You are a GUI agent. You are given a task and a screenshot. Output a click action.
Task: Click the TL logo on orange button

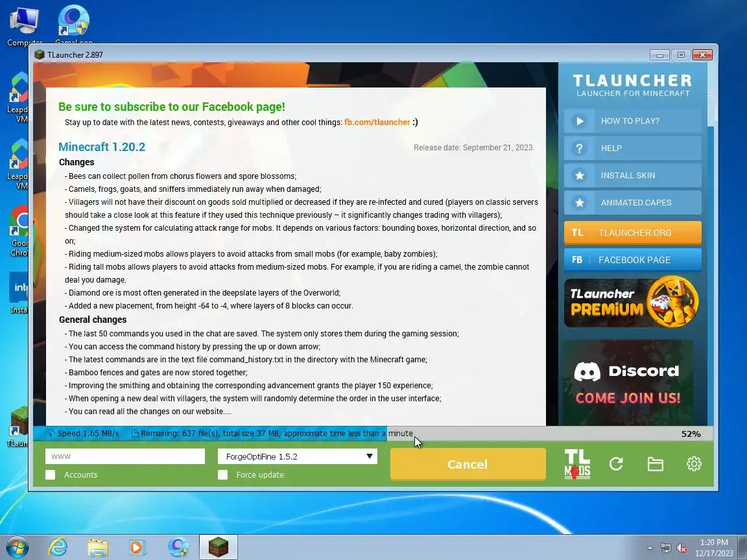(577, 233)
